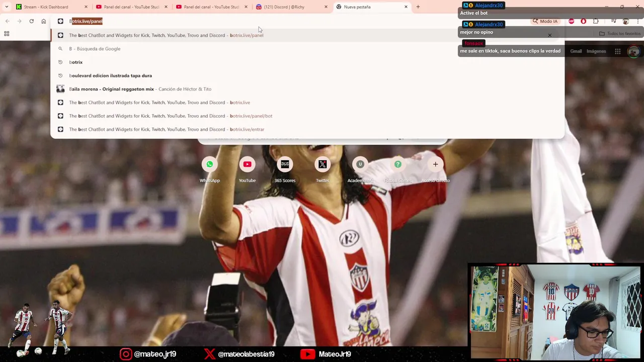The width and height of the screenshot is (644, 362).
Task: Open the red Opera-style extension icon
Action: coord(584,21)
